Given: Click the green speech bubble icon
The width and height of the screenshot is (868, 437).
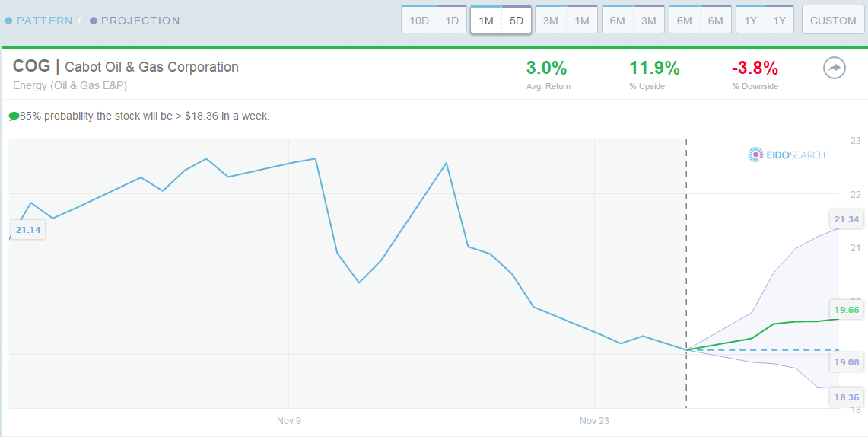Looking at the screenshot, I should (x=14, y=117).
